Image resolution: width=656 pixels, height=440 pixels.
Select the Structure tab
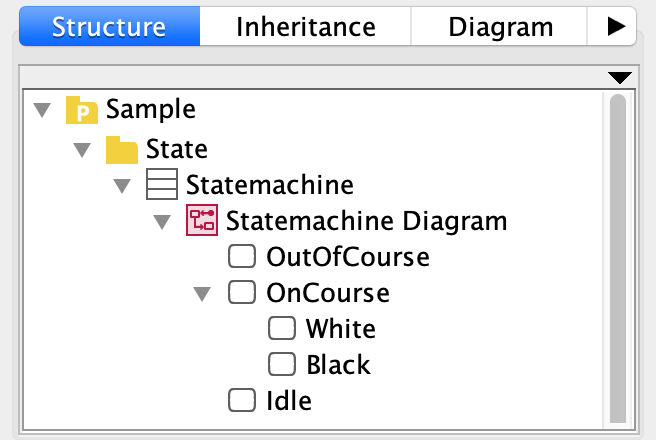(x=109, y=27)
